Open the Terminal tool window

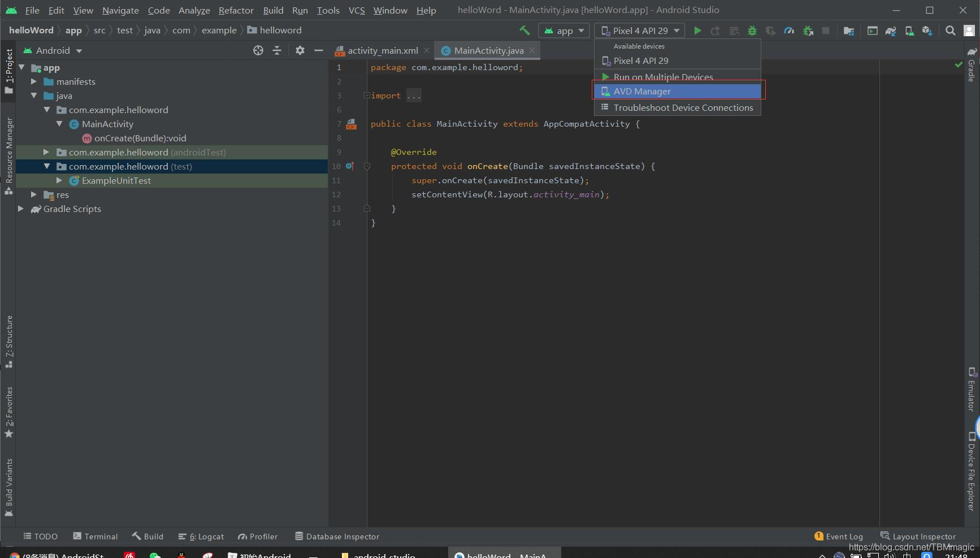[96, 537]
